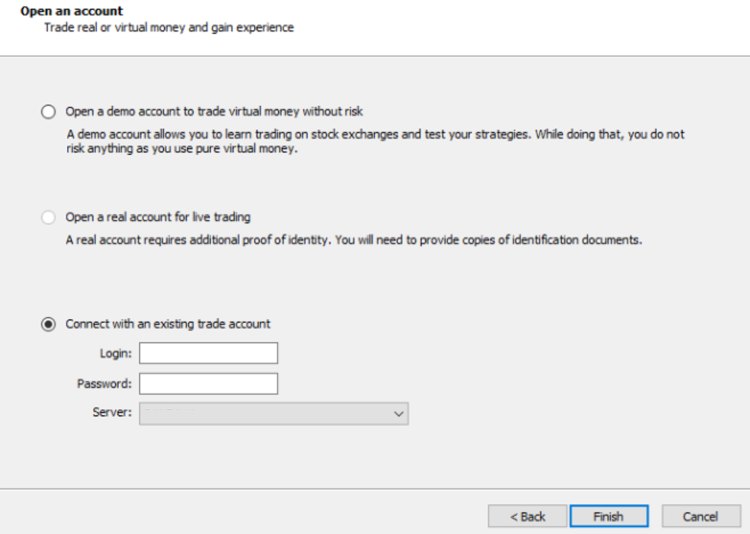Choose the real account radio button

click(48, 217)
